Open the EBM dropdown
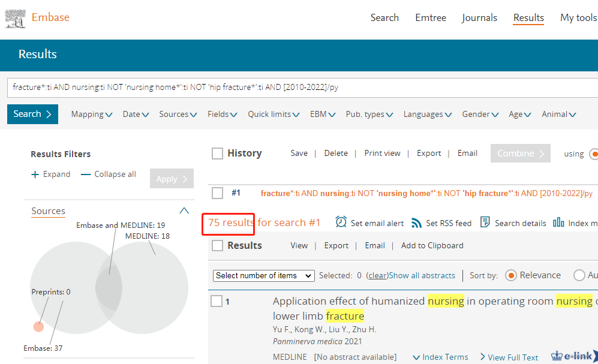The height and width of the screenshot is (364, 598). [x=323, y=114]
